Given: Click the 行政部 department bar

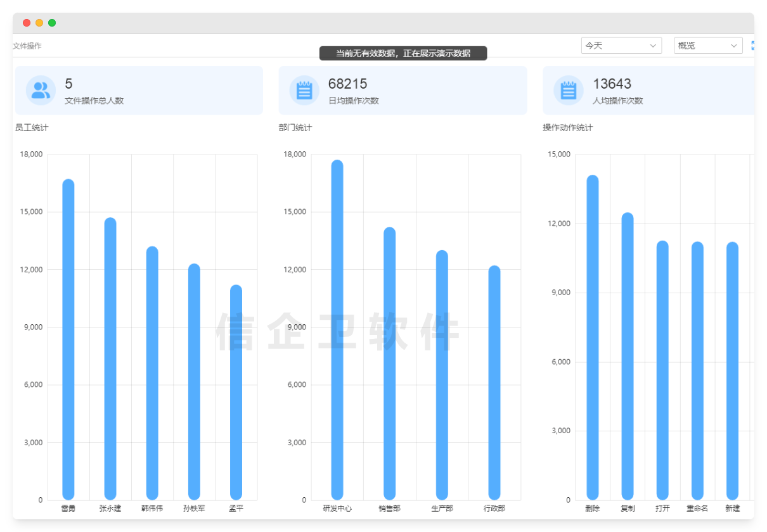Looking at the screenshot, I should 494,383.
